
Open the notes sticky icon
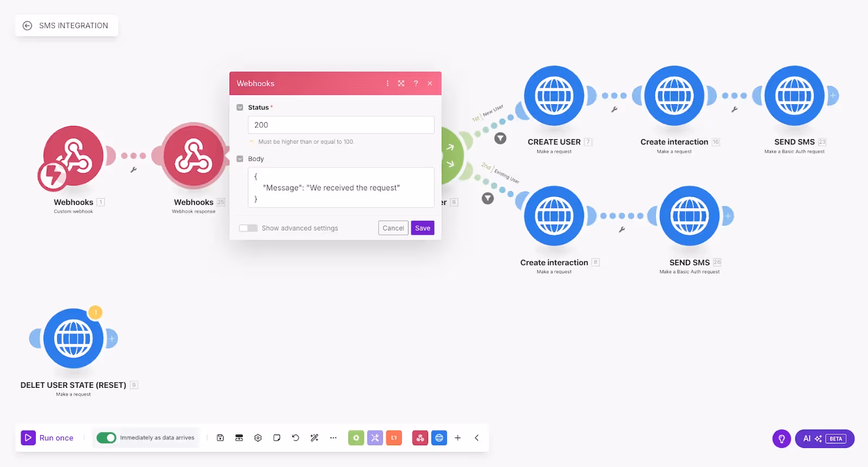point(277,438)
